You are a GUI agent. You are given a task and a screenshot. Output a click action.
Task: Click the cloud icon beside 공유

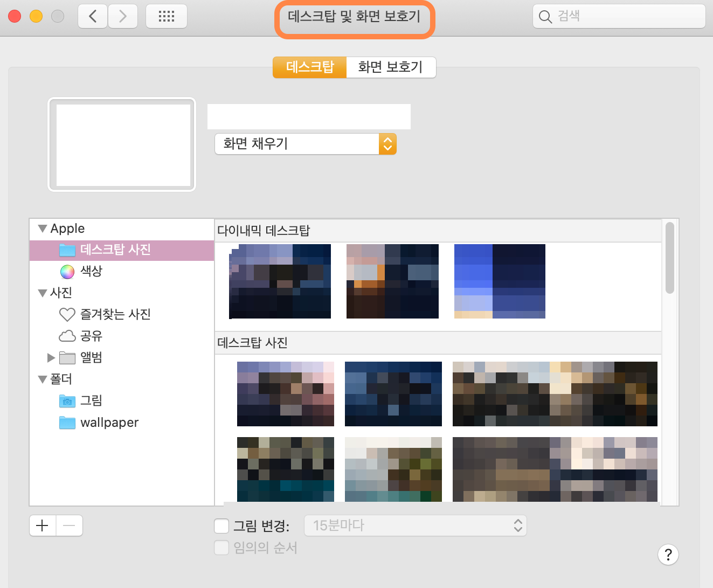(67, 336)
